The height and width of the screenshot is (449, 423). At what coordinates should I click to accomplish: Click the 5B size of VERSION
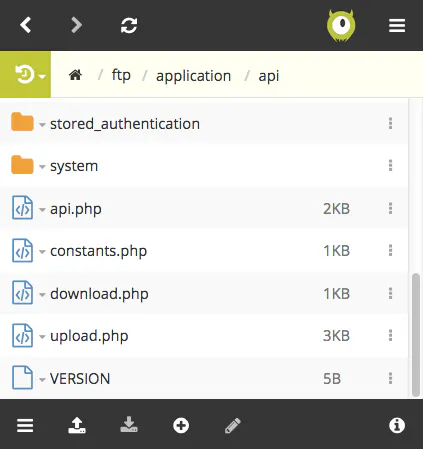[x=332, y=379]
